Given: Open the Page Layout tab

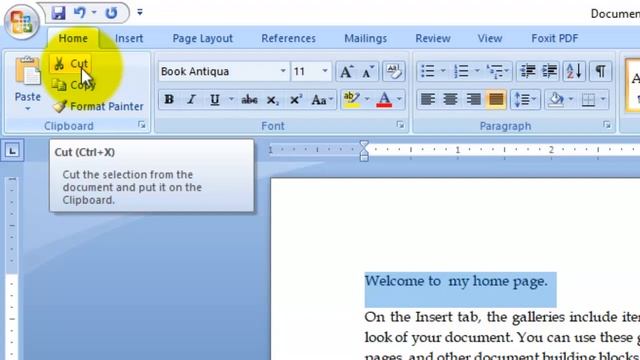Looking at the screenshot, I should tap(202, 38).
